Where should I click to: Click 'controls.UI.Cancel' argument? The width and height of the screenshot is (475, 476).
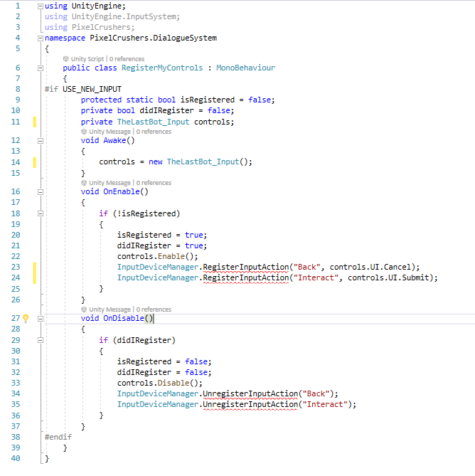point(370,267)
